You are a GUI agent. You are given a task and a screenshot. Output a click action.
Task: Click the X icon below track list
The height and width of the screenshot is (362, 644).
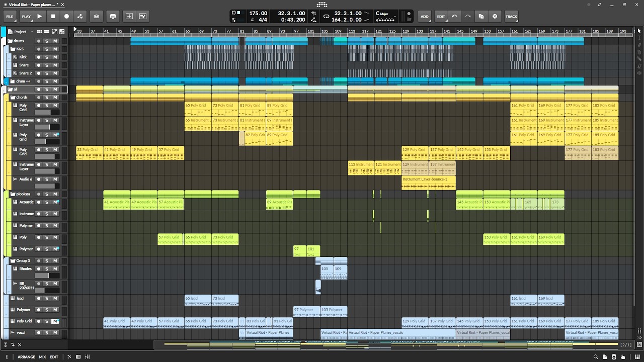(20, 344)
